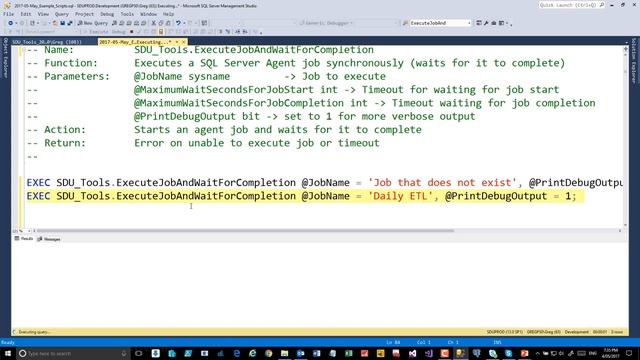Viewport: 640px width, 360px height.
Task: Open the Solution Explorer side panel
Action: coord(634,60)
